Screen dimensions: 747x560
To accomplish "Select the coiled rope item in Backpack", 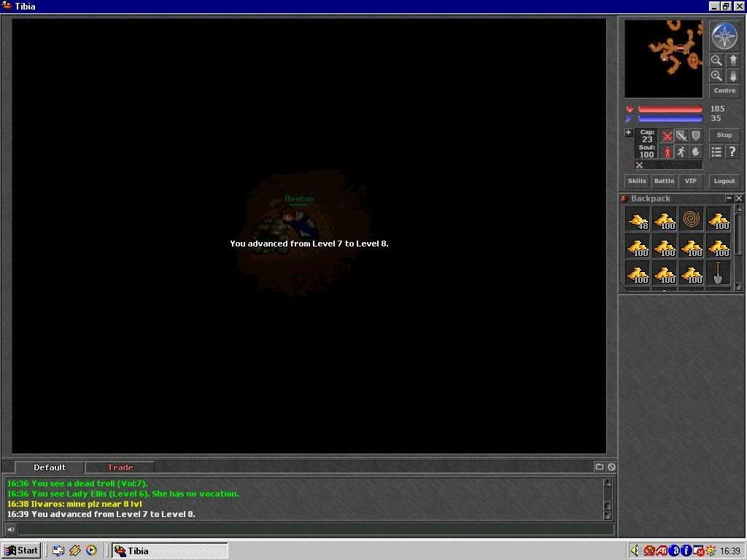I will (x=692, y=219).
